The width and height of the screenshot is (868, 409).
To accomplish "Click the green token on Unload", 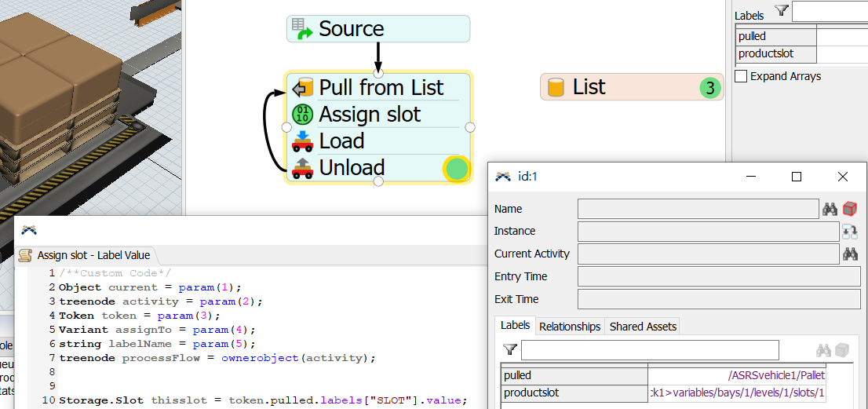I will [456, 169].
